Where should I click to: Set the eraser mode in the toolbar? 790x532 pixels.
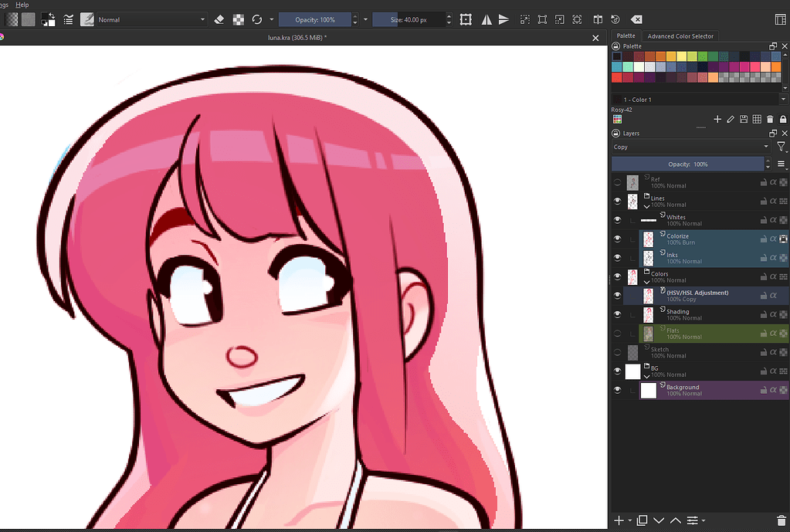coord(219,19)
